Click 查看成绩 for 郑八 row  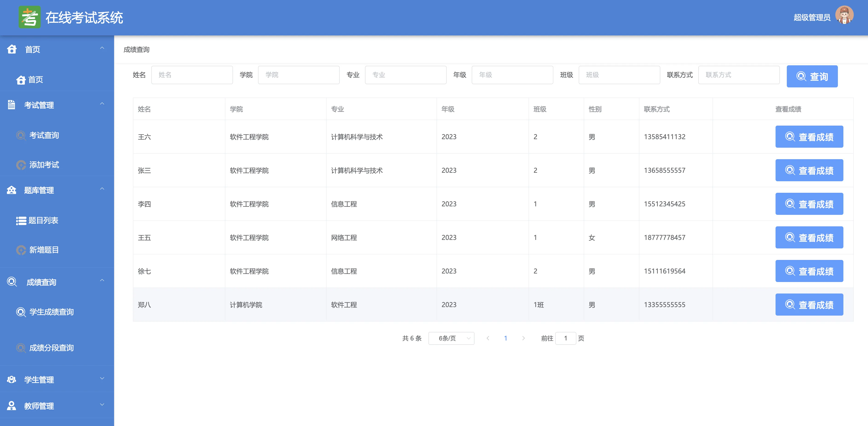(809, 305)
